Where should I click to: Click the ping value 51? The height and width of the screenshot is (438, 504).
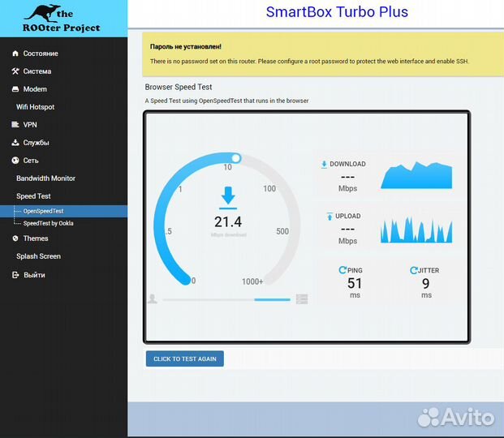click(355, 283)
